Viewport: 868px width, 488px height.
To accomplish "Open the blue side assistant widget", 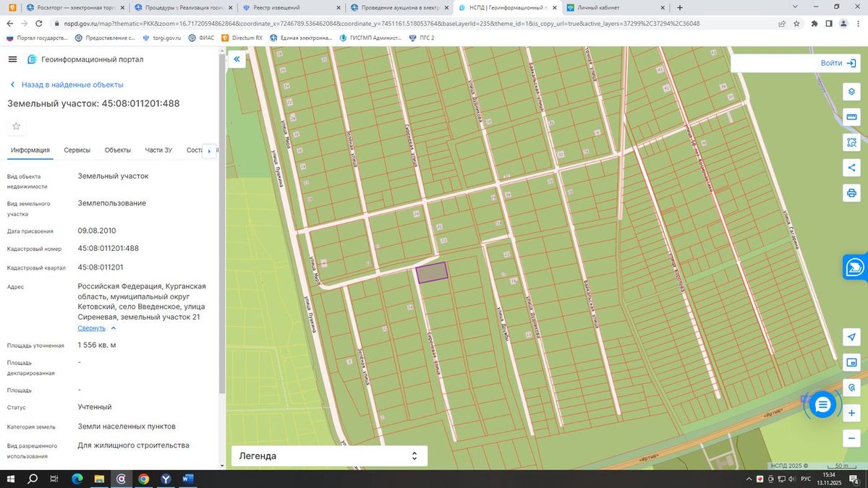I will tap(855, 267).
